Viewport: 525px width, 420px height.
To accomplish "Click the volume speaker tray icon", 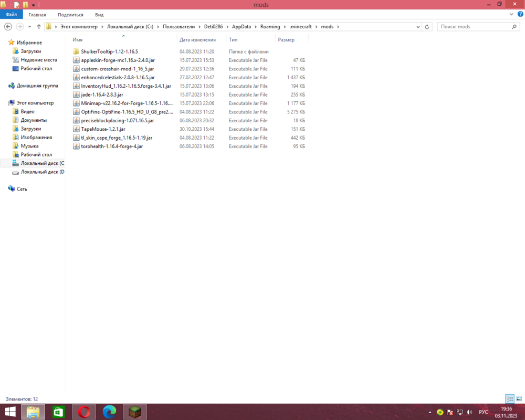I will click(x=469, y=412).
